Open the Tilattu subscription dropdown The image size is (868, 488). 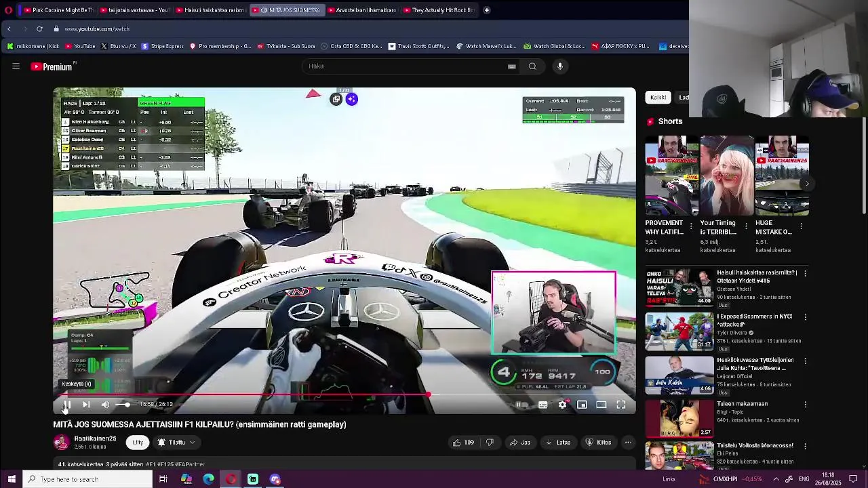pyautogui.click(x=176, y=443)
